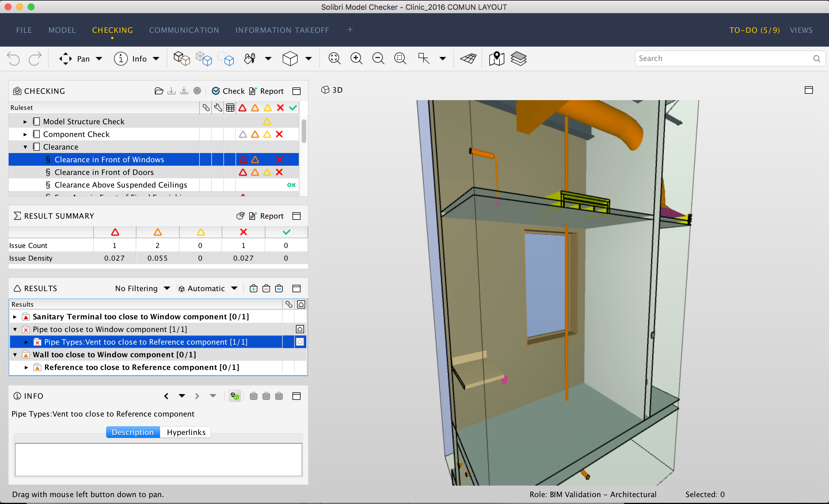
Task: Click the 3D view cube icon
Action: (290, 58)
